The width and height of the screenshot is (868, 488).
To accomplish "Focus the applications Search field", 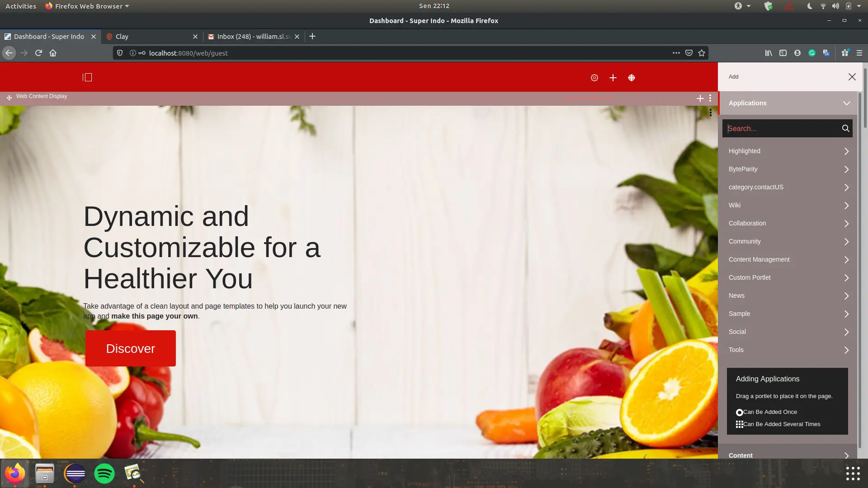I will pos(781,128).
